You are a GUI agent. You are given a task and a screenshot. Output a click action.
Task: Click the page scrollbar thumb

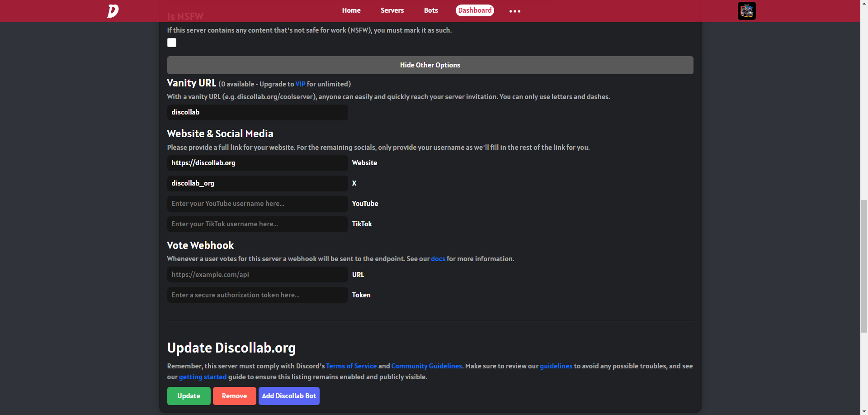[864, 266]
